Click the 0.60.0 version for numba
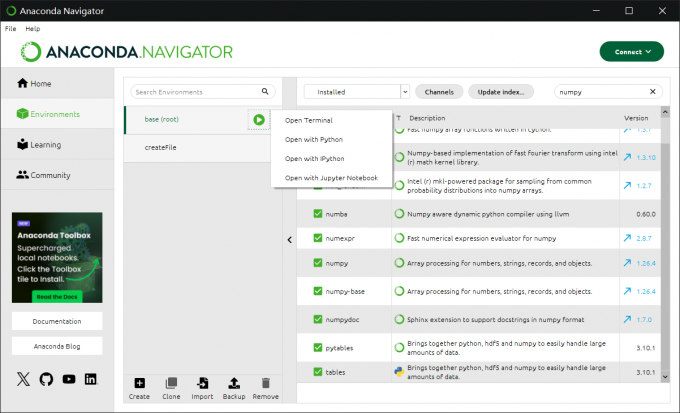This screenshot has height=413, width=680. (x=646, y=214)
